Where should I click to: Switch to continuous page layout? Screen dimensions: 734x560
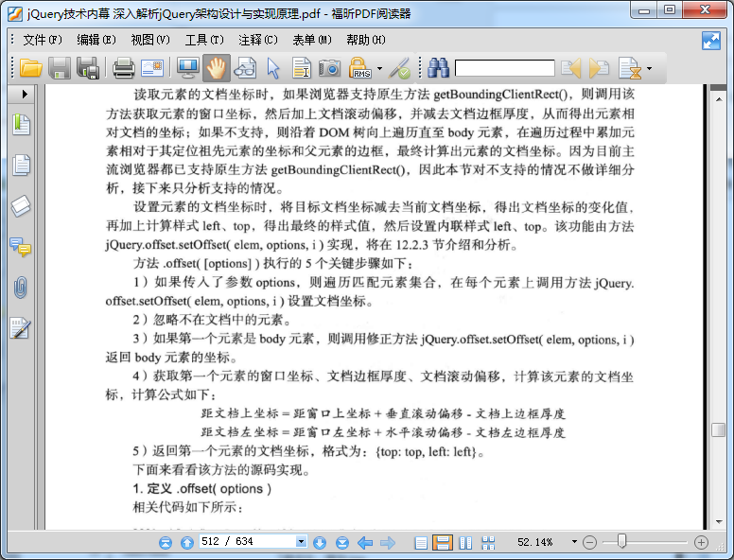tap(443, 542)
